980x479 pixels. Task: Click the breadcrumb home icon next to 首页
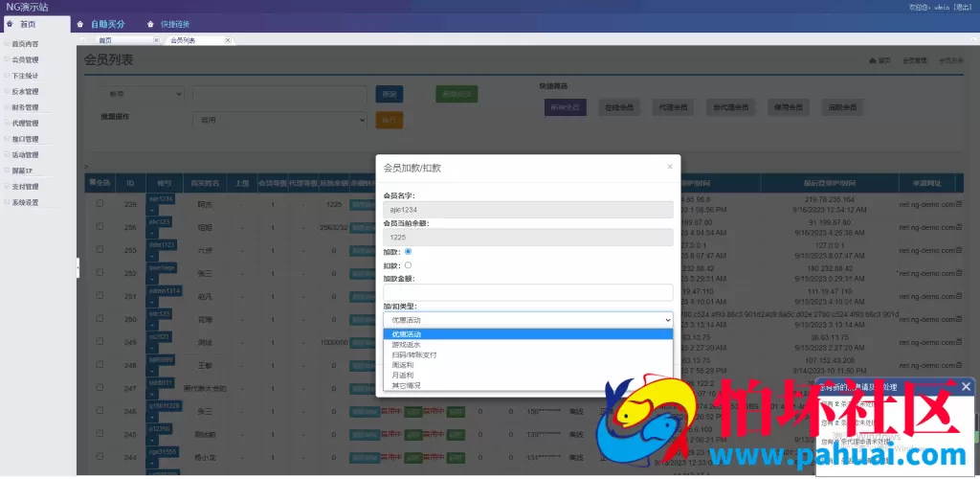[x=873, y=60]
